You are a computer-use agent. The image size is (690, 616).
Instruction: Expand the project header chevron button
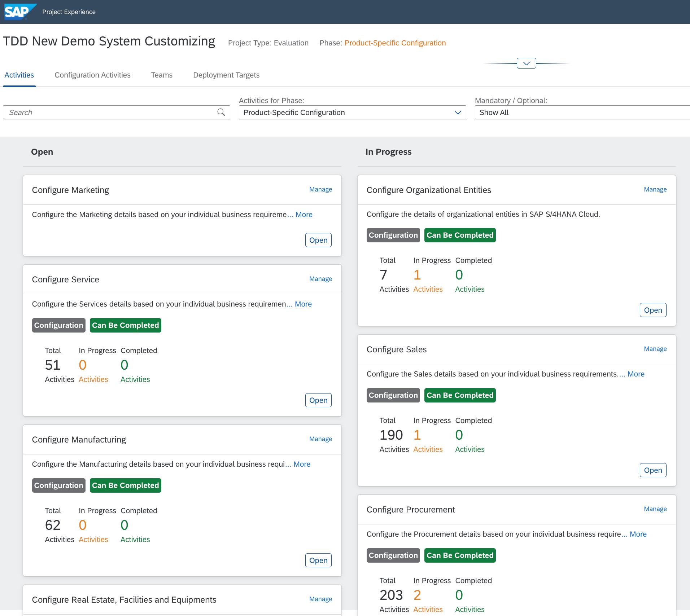526,63
